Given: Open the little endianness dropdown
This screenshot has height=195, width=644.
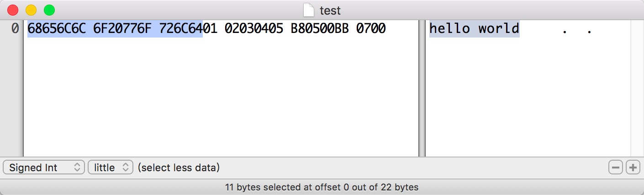Looking at the screenshot, I should click(111, 168).
